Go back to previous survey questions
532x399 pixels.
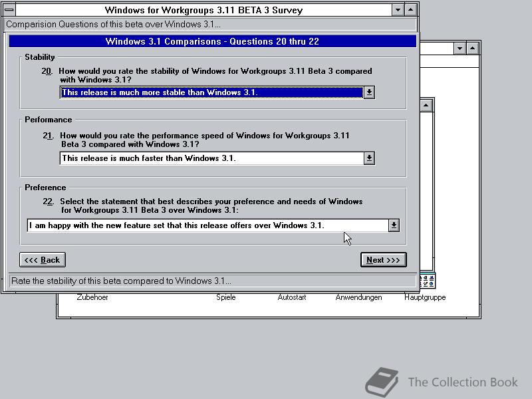pyautogui.click(x=43, y=260)
